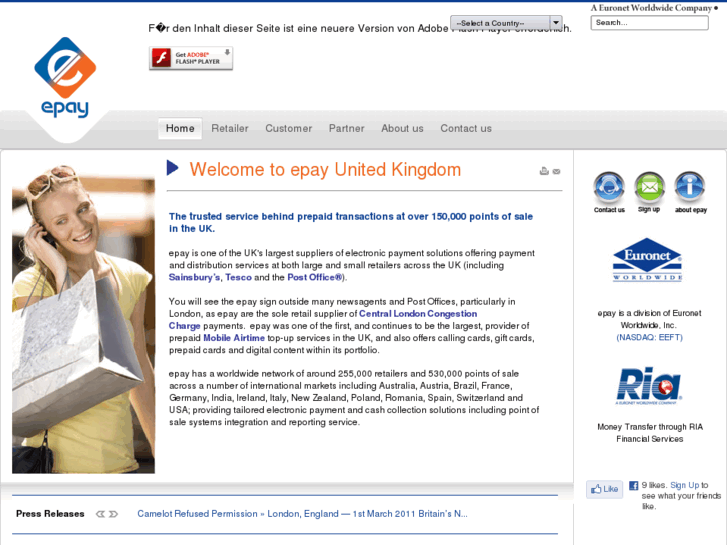The image size is (727, 545).
Task: Click the 'A Euronet Worldwide Company' text
Action: 651,8
